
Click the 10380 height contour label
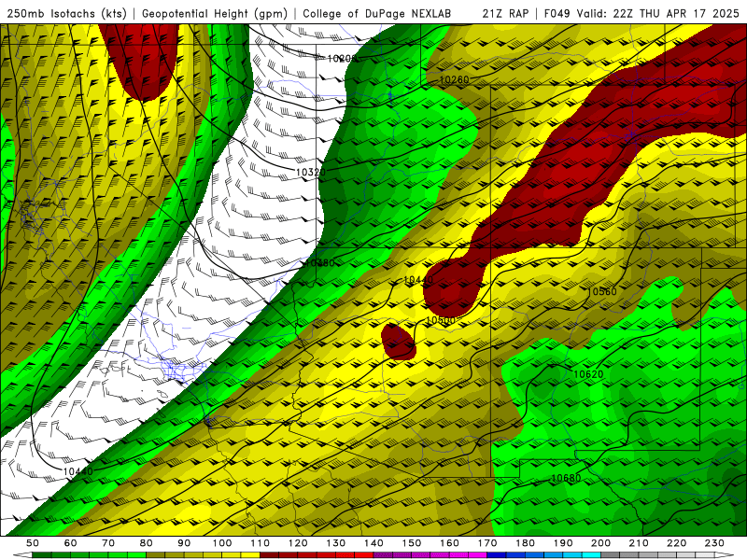pyautogui.click(x=320, y=262)
